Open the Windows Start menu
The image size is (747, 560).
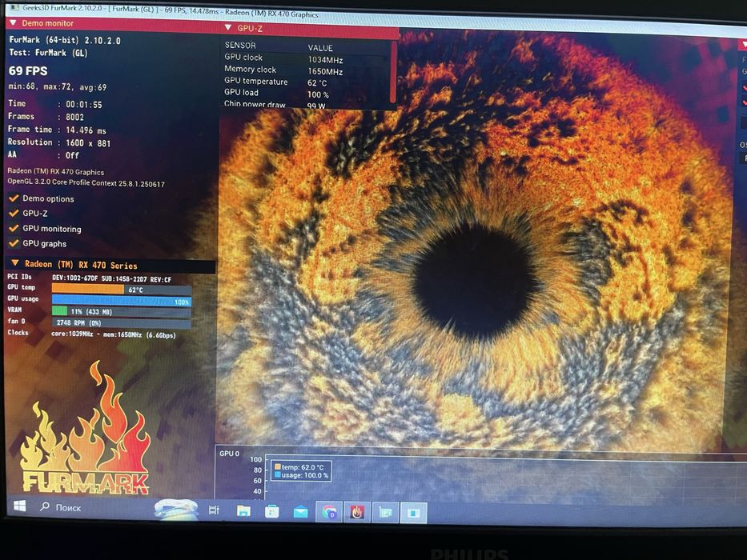point(19,506)
